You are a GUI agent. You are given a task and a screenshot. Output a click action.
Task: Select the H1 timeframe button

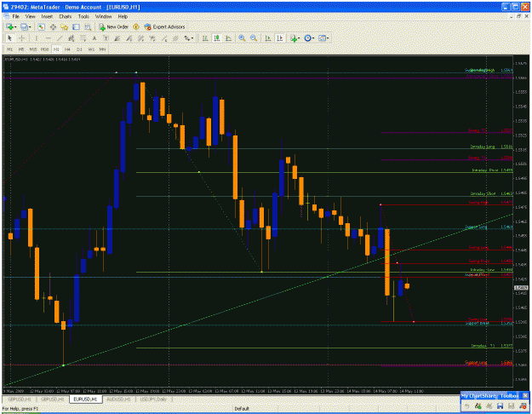tap(56, 49)
